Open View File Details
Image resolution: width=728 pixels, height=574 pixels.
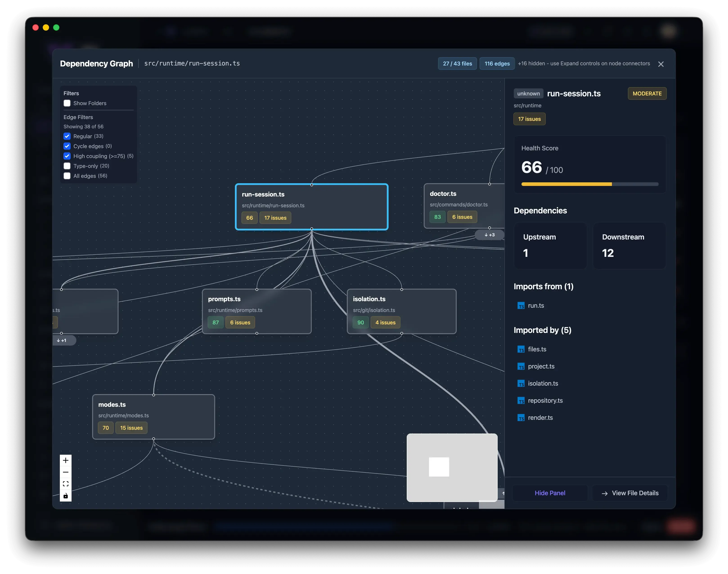pyautogui.click(x=630, y=493)
